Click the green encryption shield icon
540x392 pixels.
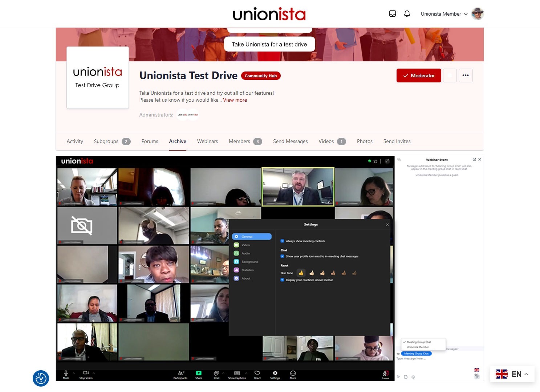(370, 161)
